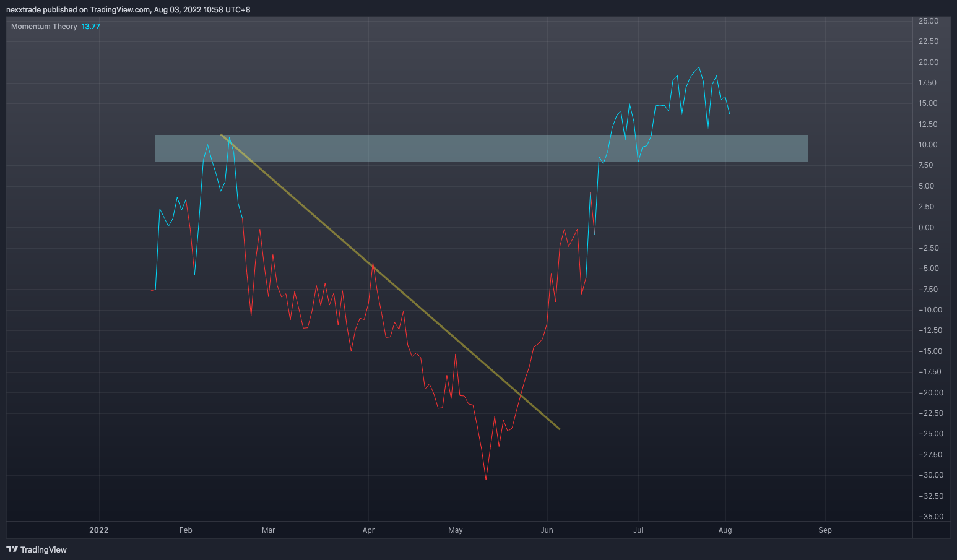Screen dimensions: 957x560
Task: Click the −10.00 price axis label
Action: click(930, 310)
